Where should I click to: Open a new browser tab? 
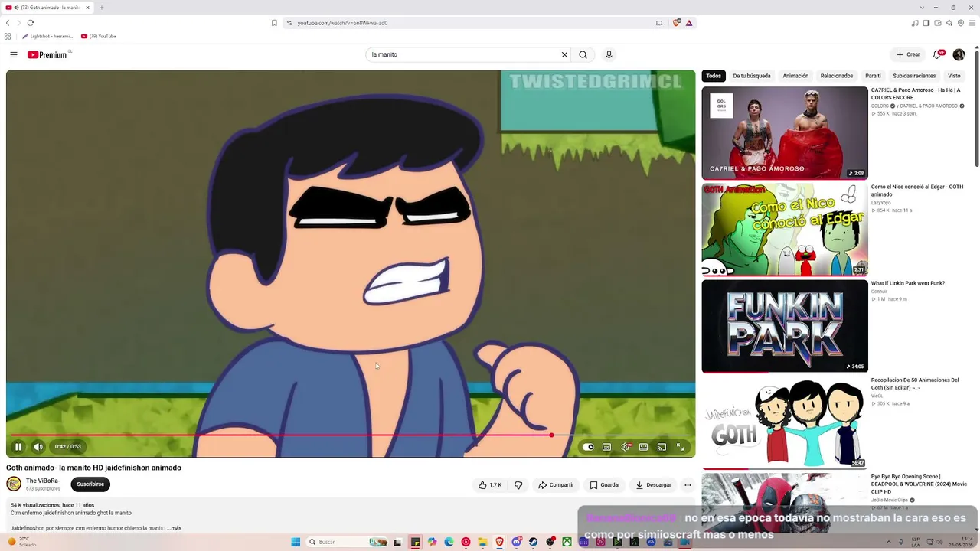click(x=102, y=8)
